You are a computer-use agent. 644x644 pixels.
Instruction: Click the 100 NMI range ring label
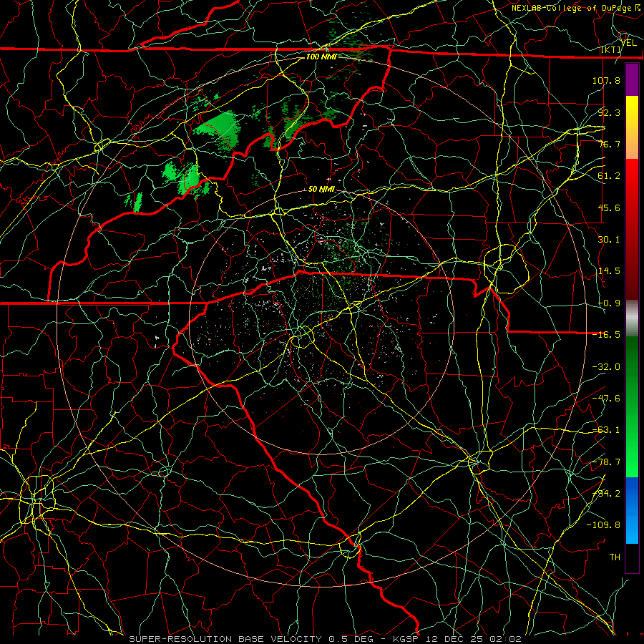[321, 57]
